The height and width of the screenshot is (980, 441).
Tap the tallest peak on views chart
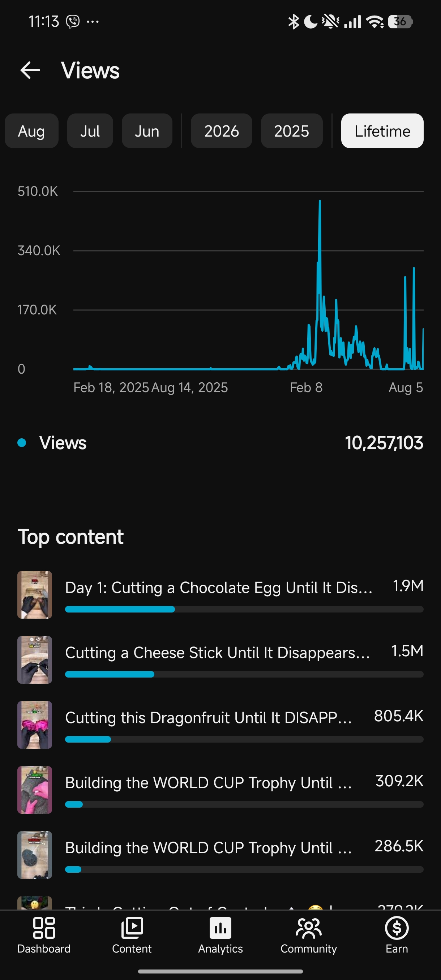click(320, 201)
